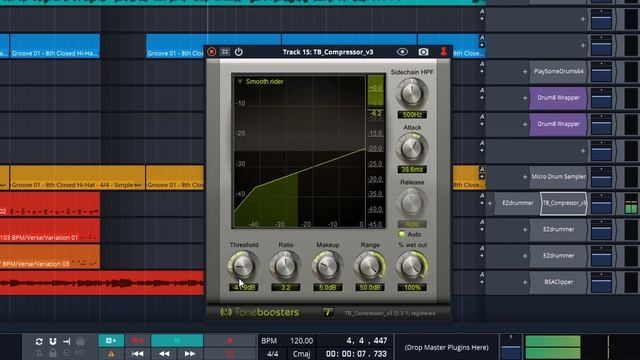Click the eye icon in the plugin title bar
The height and width of the screenshot is (360, 640).
point(402,52)
